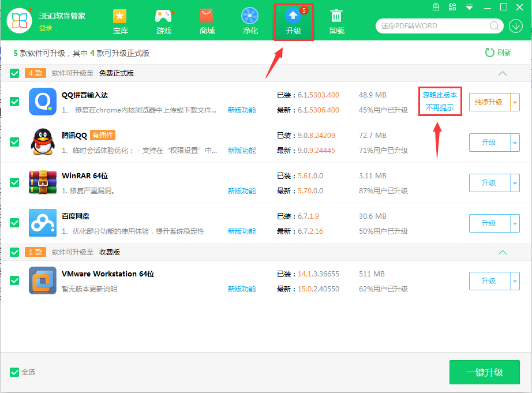The width and height of the screenshot is (532, 393).
Task: Uncheck the 百度网盘 checkbox
Action: coord(14,223)
